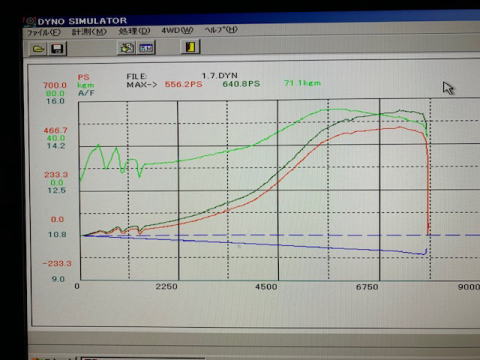Open a dyno file with the folder icon
The height and width of the screenshot is (360, 480).
[38, 49]
